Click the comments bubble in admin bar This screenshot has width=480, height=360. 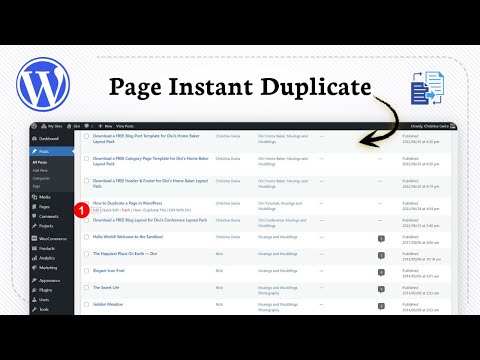click(x=88, y=126)
